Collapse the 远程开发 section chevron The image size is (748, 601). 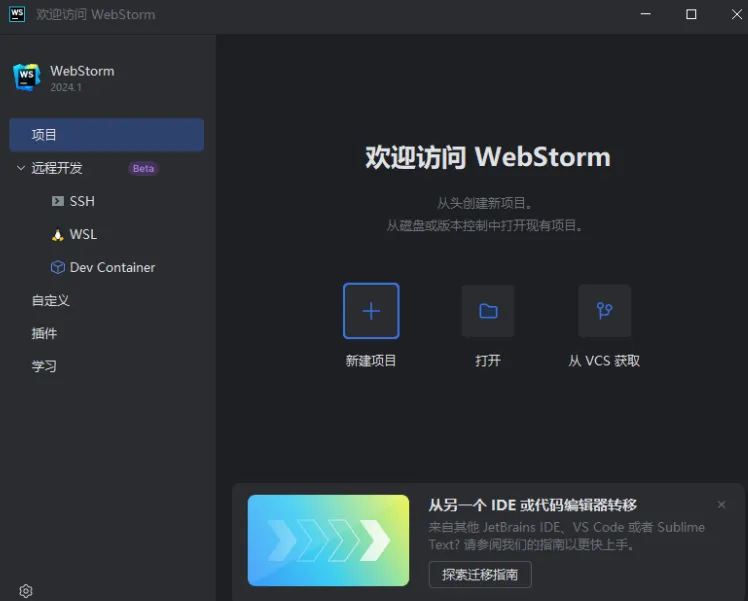pos(21,168)
